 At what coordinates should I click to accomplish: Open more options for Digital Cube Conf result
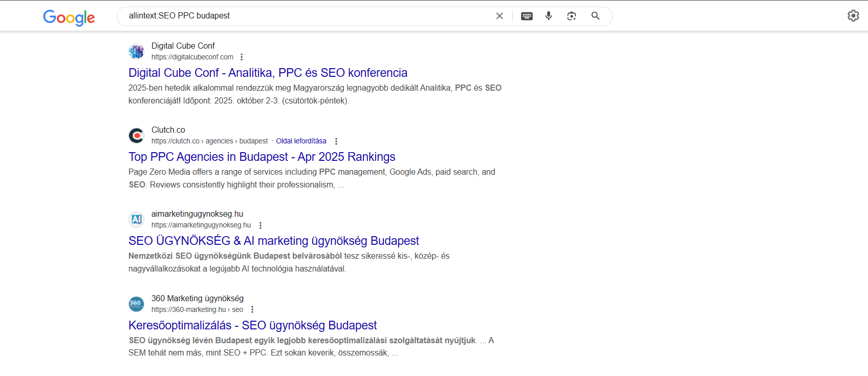[242, 57]
